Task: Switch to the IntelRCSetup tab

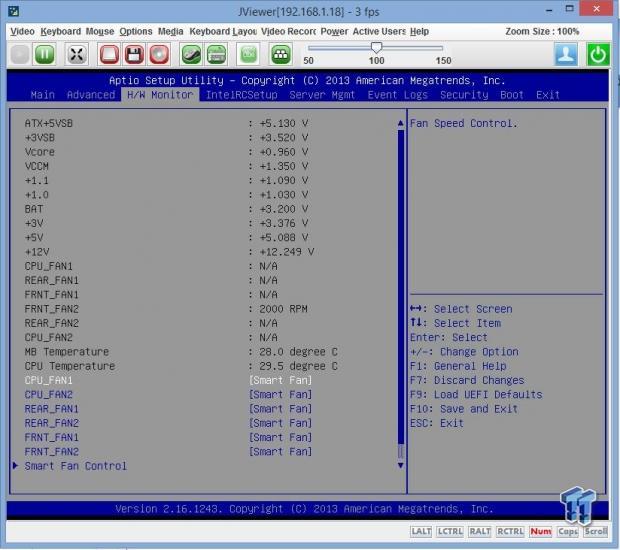Action: 242,95
